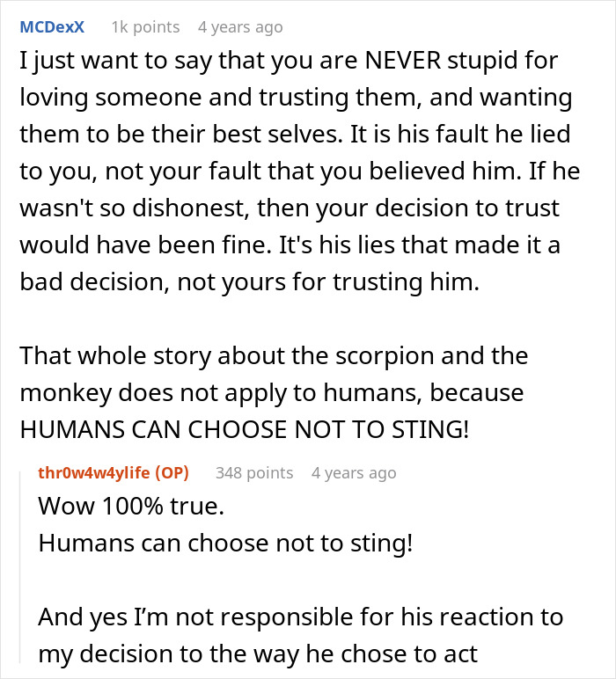Image resolution: width=616 pixels, height=679 pixels.
Task: Click the 1k points score
Action: 145,26
